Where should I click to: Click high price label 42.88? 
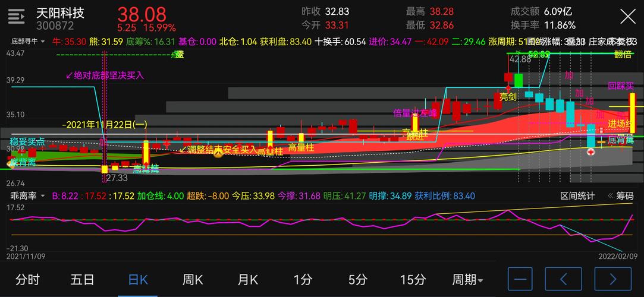pyautogui.click(x=520, y=59)
